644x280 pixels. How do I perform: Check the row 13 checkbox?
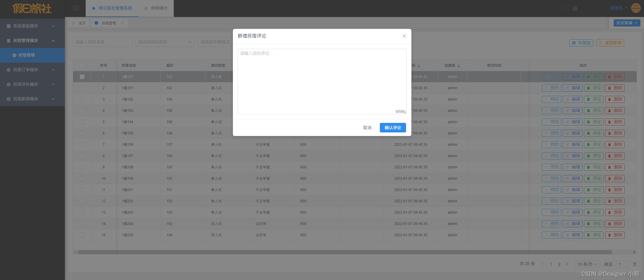coord(82,212)
